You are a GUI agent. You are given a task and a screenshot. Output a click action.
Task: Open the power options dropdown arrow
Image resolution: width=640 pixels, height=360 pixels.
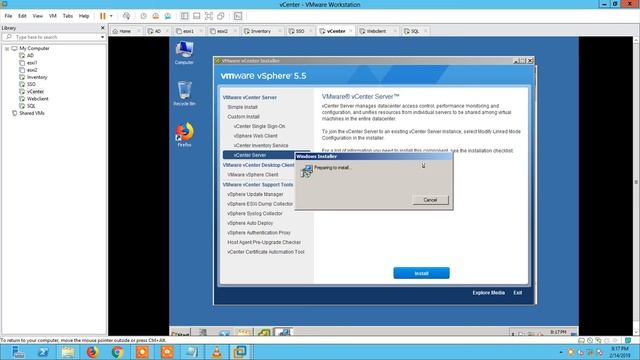pyautogui.click(x=111, y=16)
